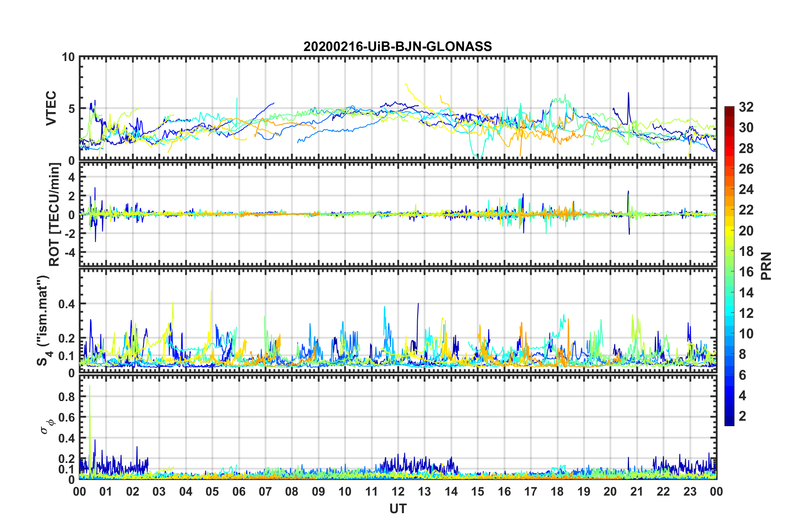Image resolution: width=796 pixels, height=532 pixels.
Task: Select the VTEC y-axis label
Action: [x=51, y=108]
